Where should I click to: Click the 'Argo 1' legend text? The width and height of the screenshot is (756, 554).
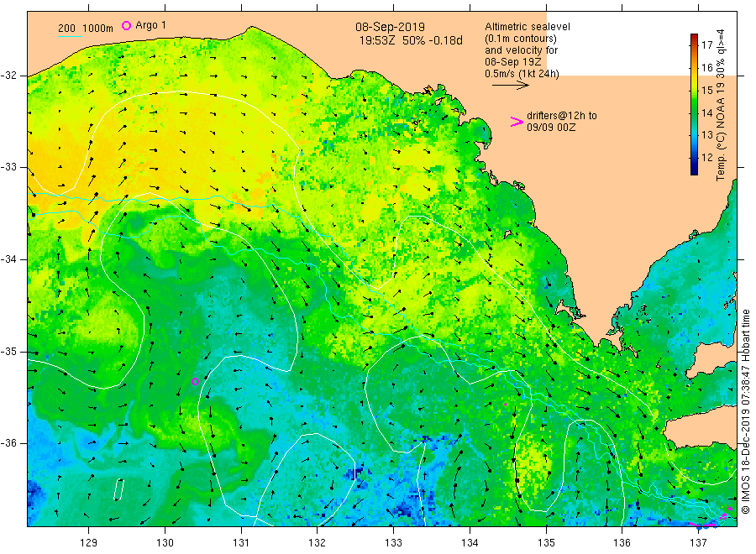pos(150,25)
